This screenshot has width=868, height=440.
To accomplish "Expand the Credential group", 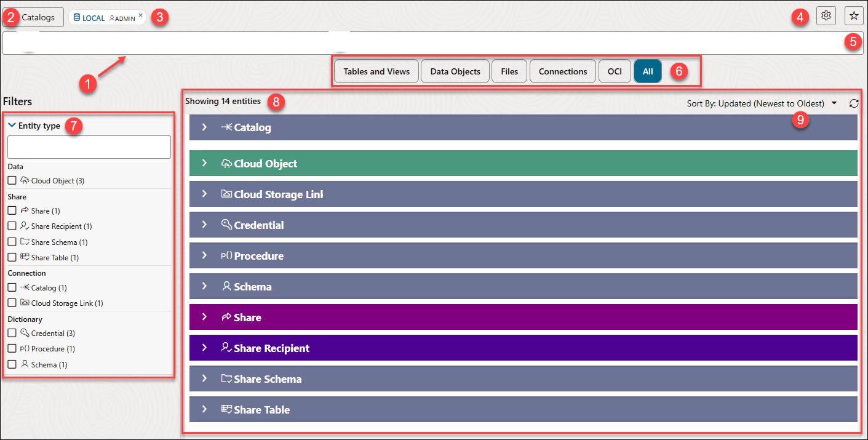I will coord(205,225).
